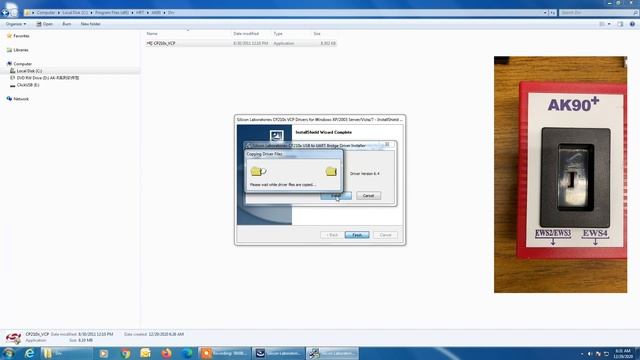The width and height of the screenshot is (640, 360).
Task: Click the address bar refresh button
Action: point(553,13)
